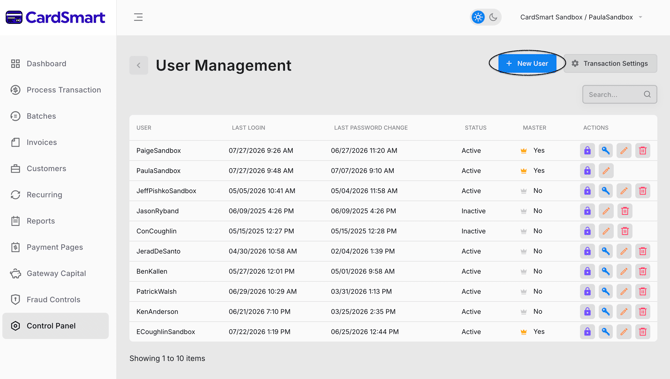The image size is (670, 379).
Task: Select the JeffPishkoSandbox user name
Action: [166, 191]
